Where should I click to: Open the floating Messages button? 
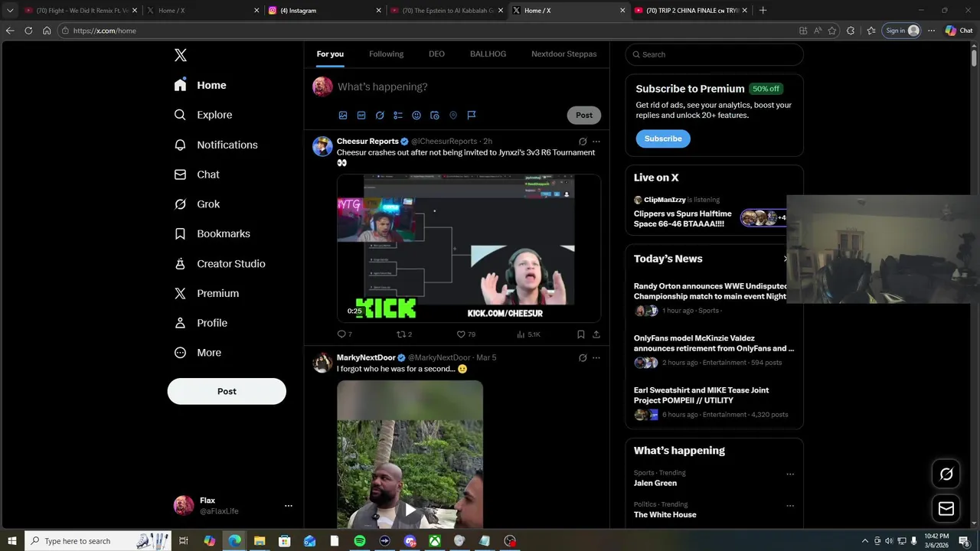[x=946, y=508]
